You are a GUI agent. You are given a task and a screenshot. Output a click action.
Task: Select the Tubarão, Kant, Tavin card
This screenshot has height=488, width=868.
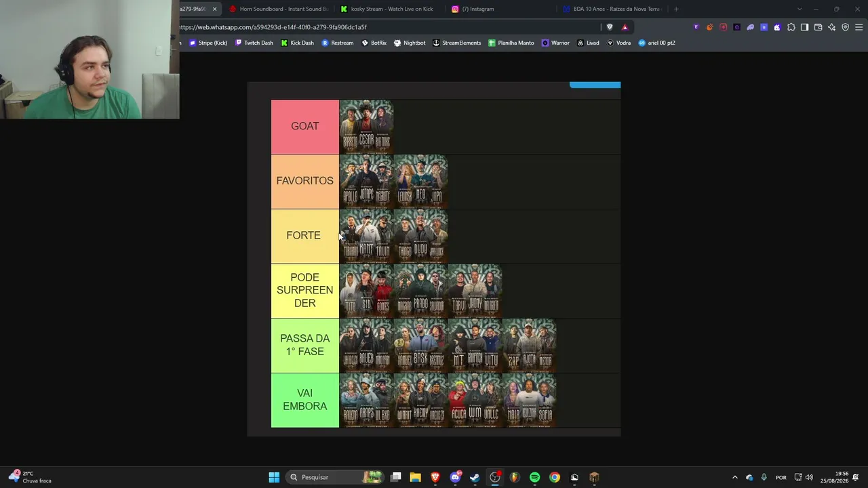coord(366,236)
